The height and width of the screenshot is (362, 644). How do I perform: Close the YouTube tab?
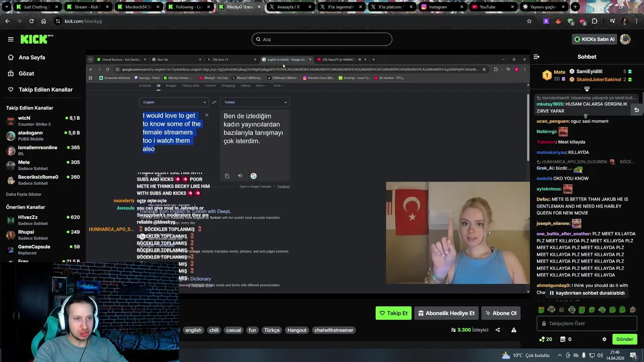coord(512,7)
